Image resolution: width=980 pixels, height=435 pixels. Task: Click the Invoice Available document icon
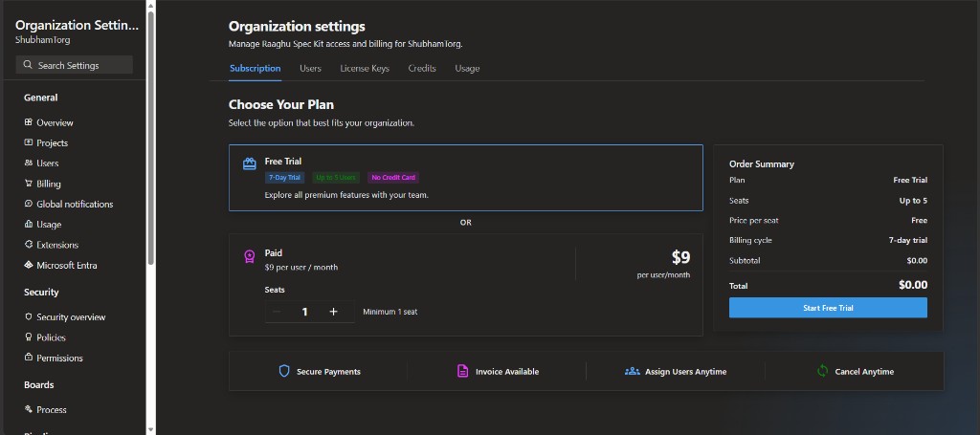(x=462, y=371)
